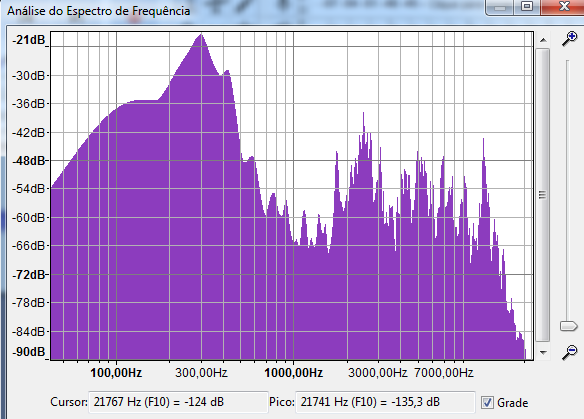Click the Pico peak readout field

click(385, 402)
